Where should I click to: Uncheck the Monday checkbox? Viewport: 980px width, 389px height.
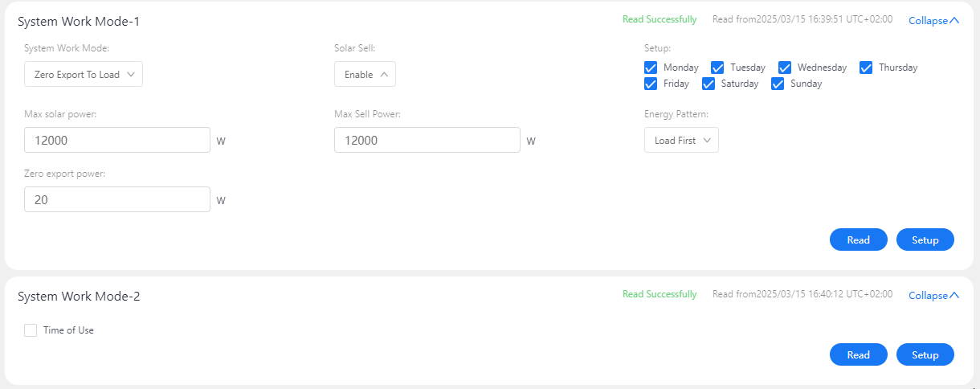[651, 68]
